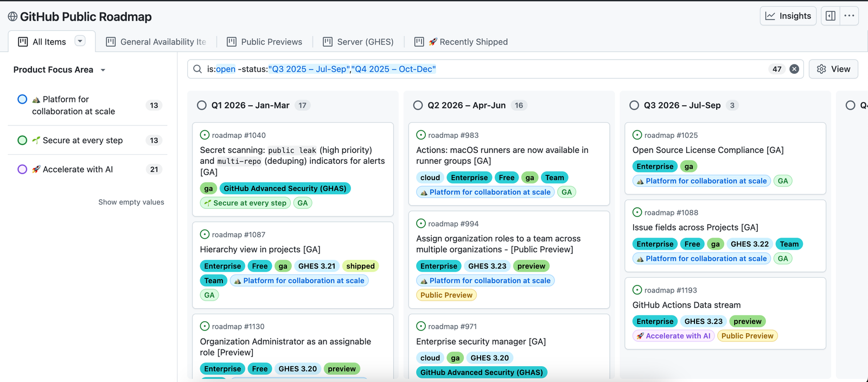Select Platform for collaboration at scale slice
This screenshot has width=868, height=382.
(x=87, y=105)
